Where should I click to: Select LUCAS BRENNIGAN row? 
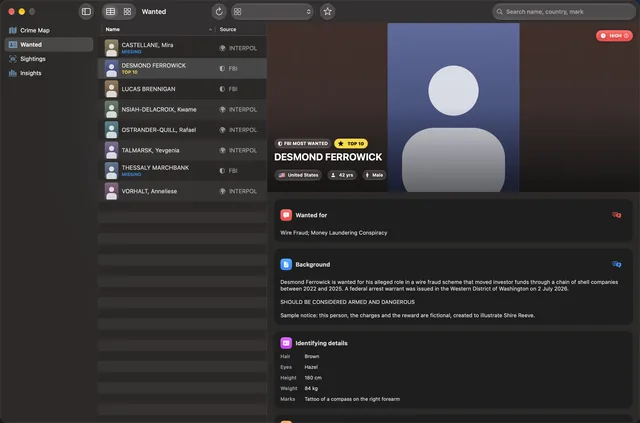pyautogui.click(x=182, y=89)
